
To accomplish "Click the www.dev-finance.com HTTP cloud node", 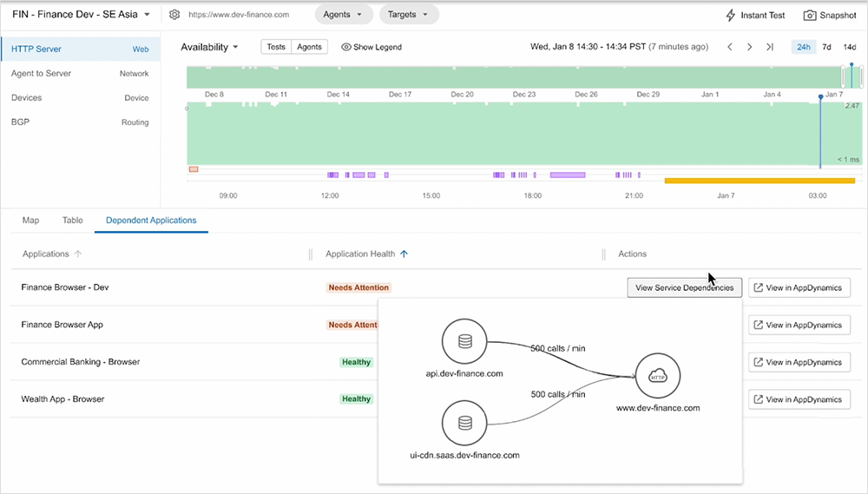I will (657, 377).
